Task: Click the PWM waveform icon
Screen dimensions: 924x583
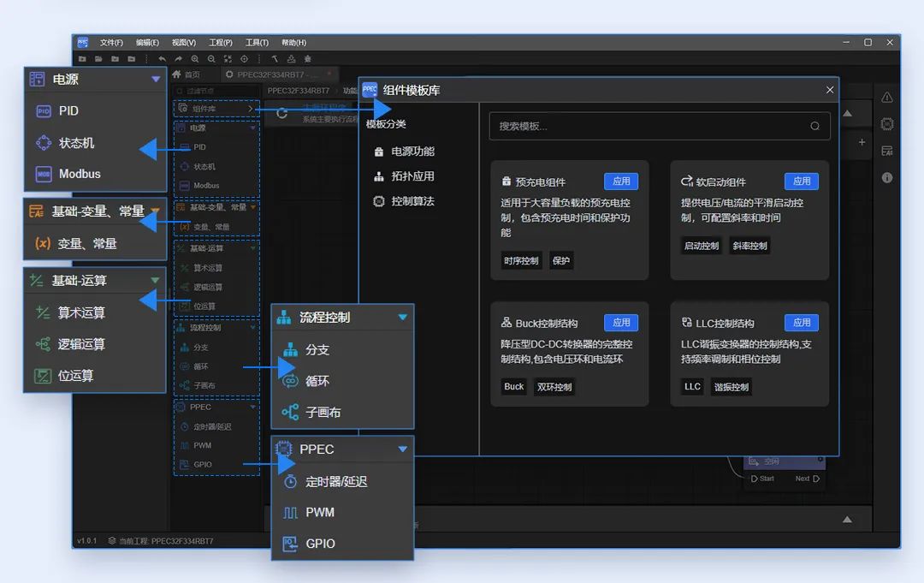Action: click(x=290, y=513)
